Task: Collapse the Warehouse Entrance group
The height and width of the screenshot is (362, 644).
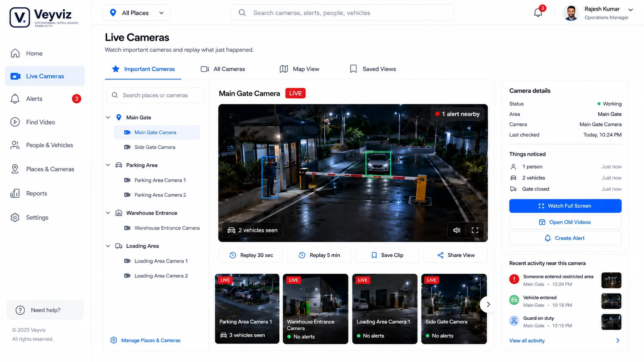Action: coord(108,213)
